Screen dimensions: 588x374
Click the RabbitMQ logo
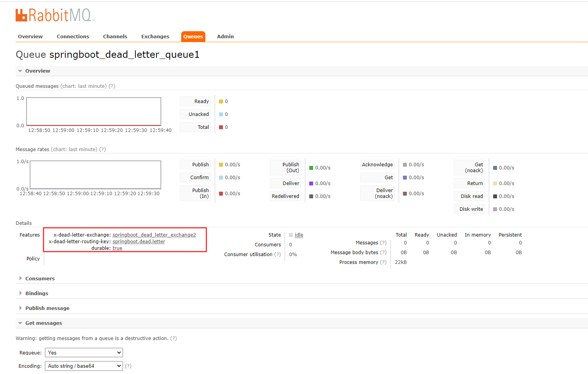[55, 15]
